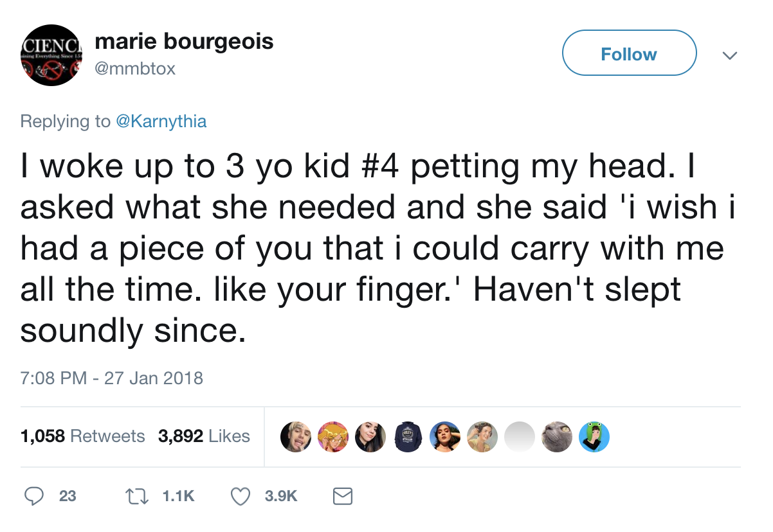Open the @mmbtox handle link
The image size is (773, 532).
point(135,68)
